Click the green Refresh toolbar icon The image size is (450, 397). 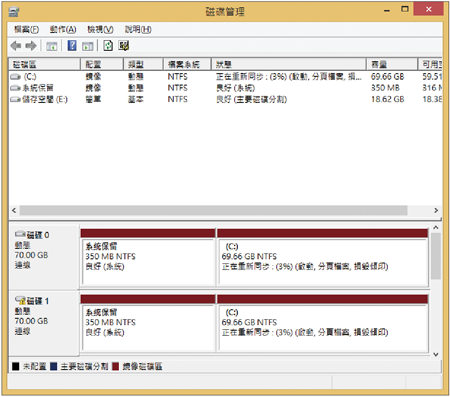click(108, 45)
